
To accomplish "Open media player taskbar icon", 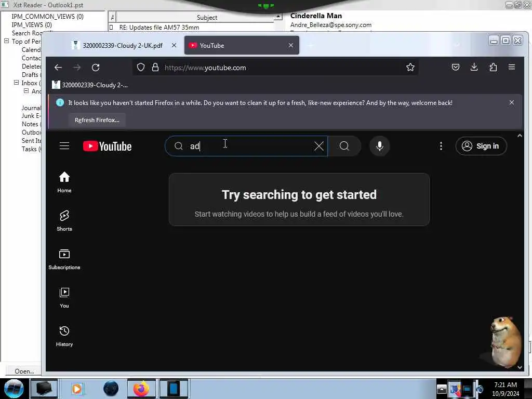I will pyautogui.click(x=77, y=389).
